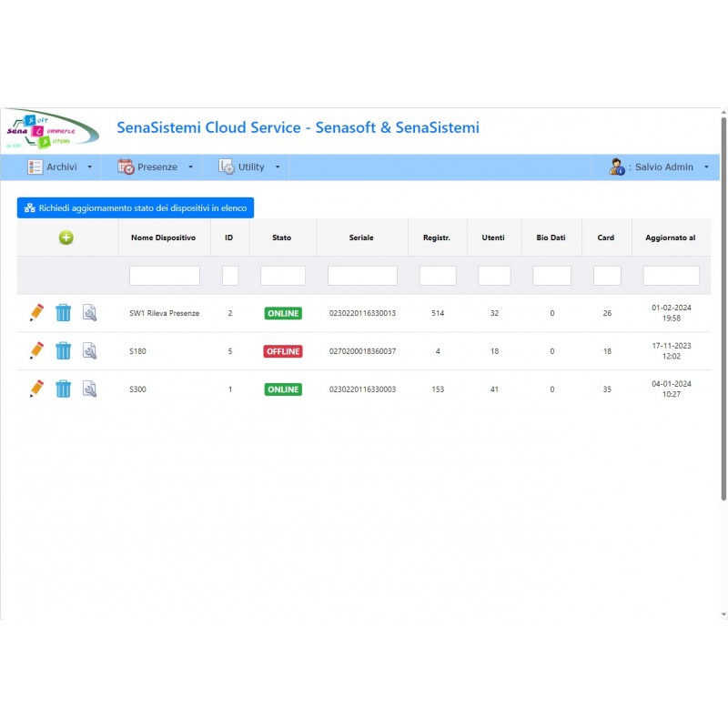Click the 41 users value for S300

click(494, 389)
